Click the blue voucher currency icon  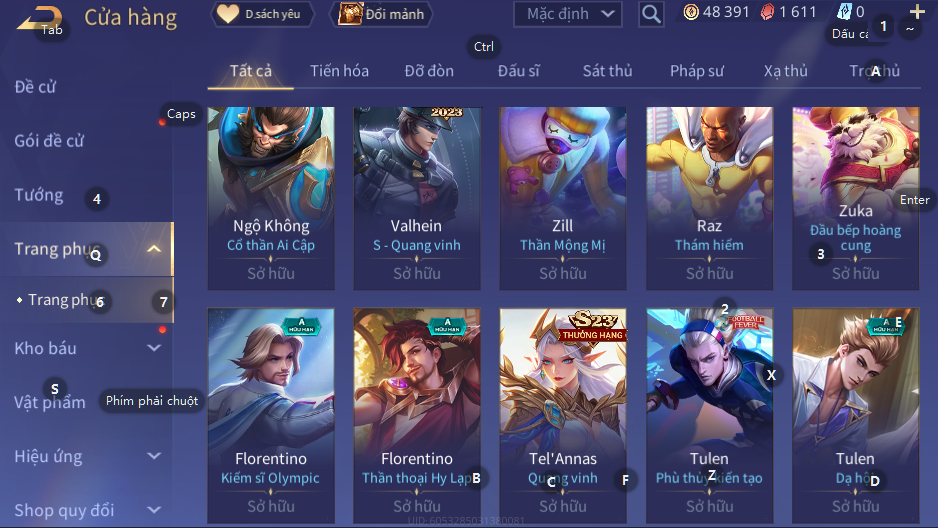[844, 12]
